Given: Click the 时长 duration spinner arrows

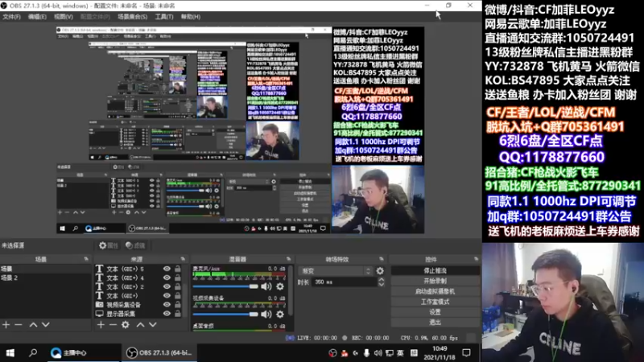Looking at the screenshot, I should pos(381,282).
